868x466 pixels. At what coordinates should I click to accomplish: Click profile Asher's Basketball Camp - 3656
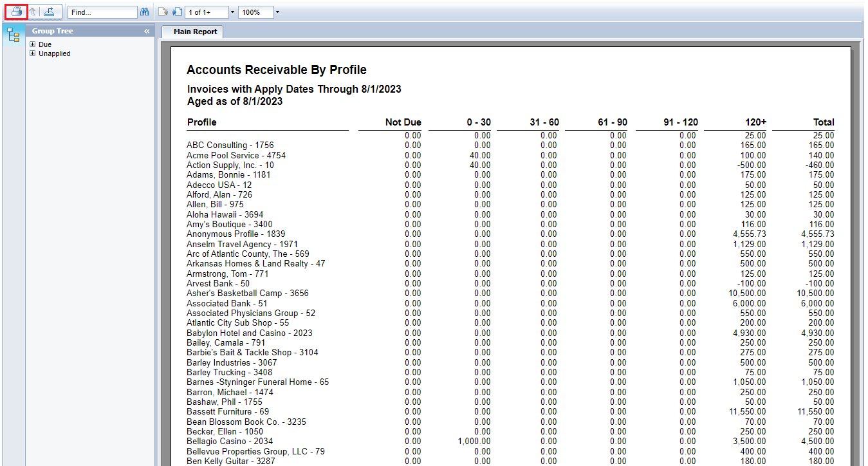(248, 293)
